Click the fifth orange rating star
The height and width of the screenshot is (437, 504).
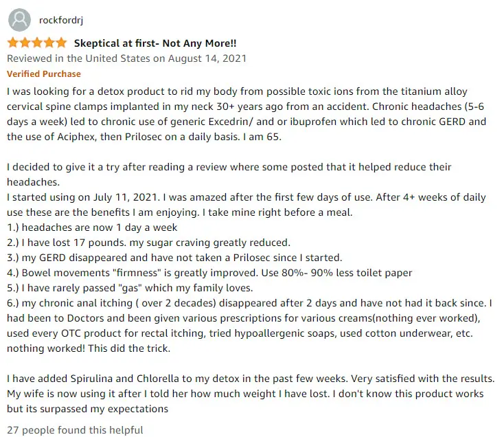pyautogui.click(x=60, y=43)
